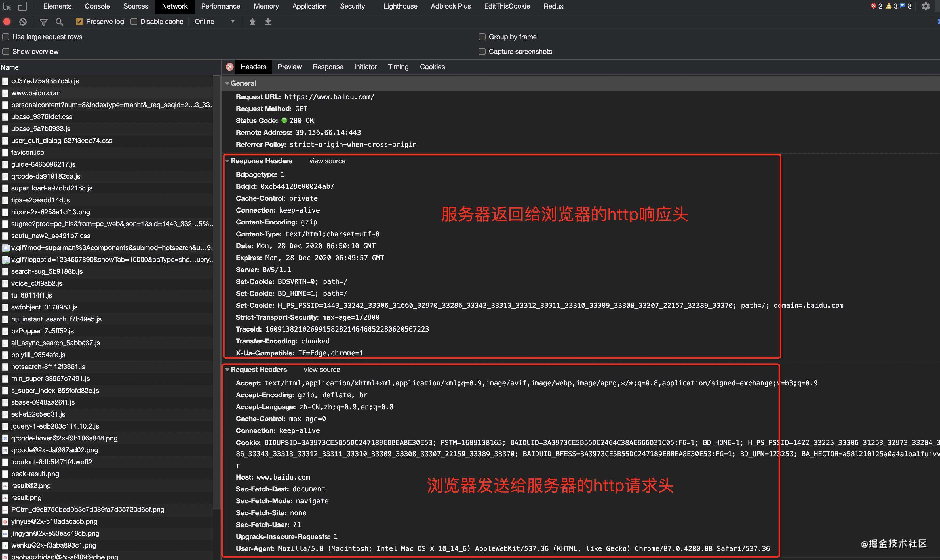Screen dimensions: 940x560
Task: Click icon of jingyan@2x-e53eac48cb.png row
Action: click(x=5, y=533)
